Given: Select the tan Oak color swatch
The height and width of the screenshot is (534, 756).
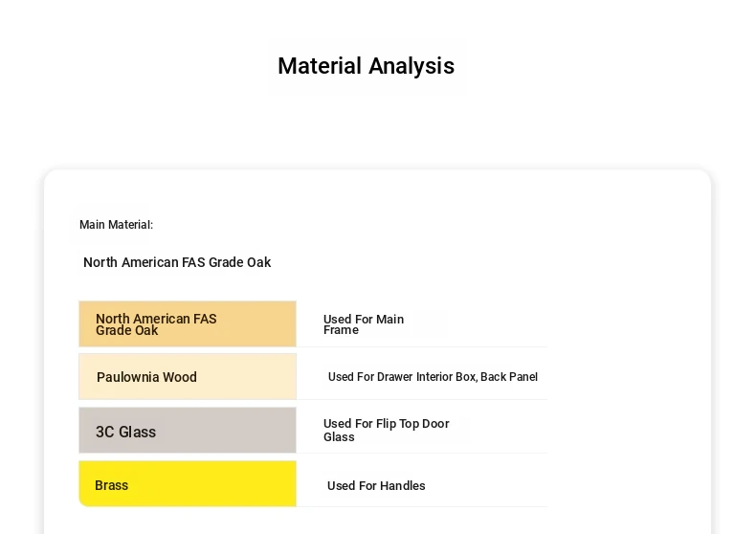Looking at the screenshot, I should coord(188,323).
